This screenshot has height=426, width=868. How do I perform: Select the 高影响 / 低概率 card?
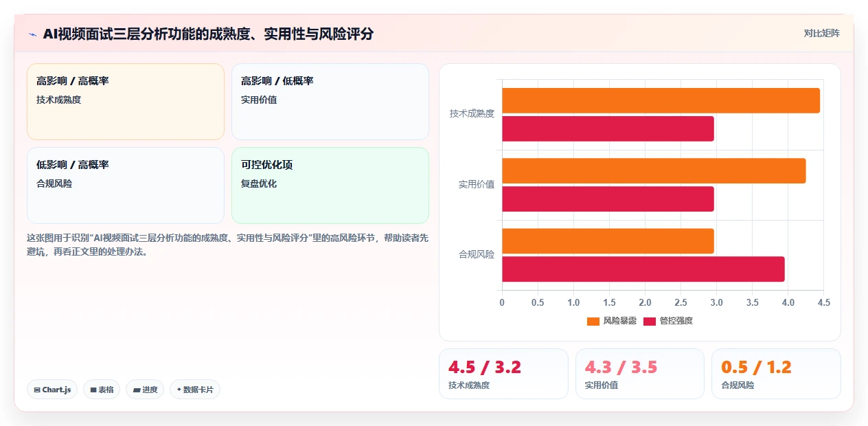tap(330, 102)
